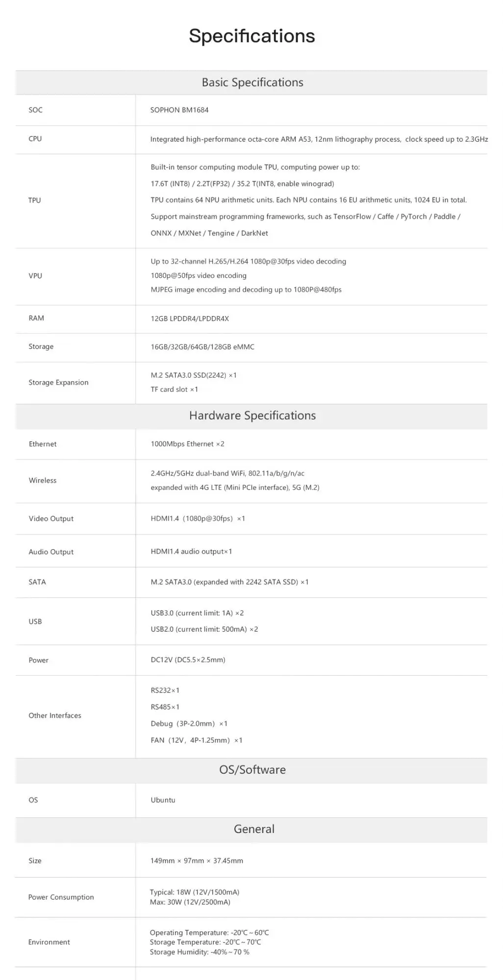
Task: Click the Storage Expansion row label
Action: [x=58, y=383]
